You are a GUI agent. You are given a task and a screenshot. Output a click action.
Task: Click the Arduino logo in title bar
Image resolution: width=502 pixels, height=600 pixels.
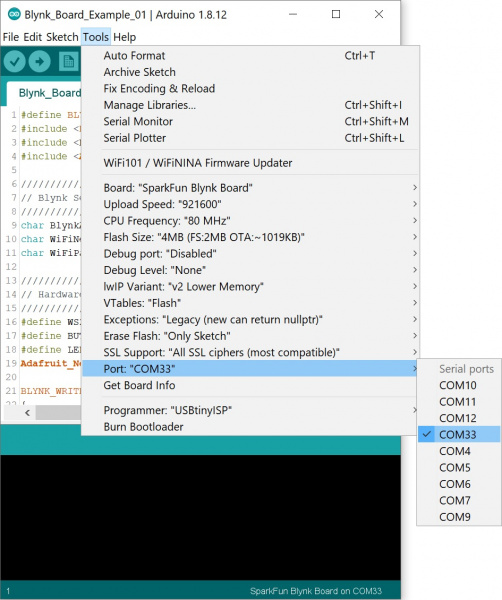[x=14, y=15]
